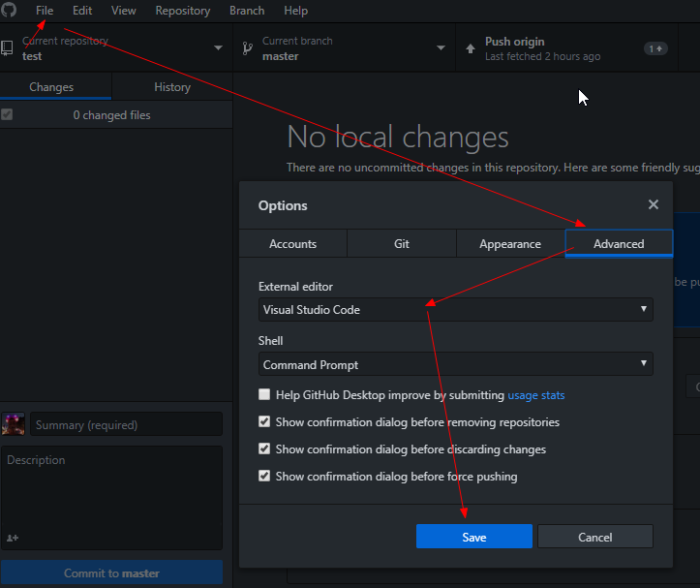Switch to the History tab

[x=172, y=86]
